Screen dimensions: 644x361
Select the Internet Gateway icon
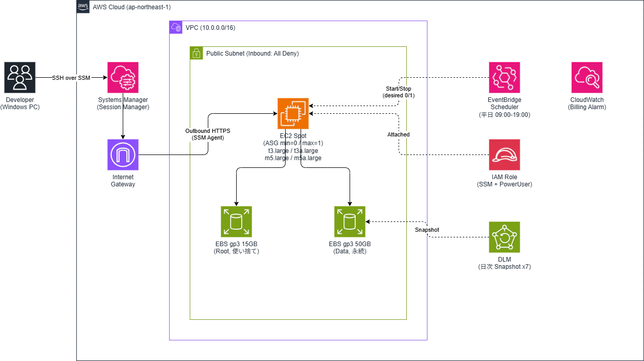point(123,154)
